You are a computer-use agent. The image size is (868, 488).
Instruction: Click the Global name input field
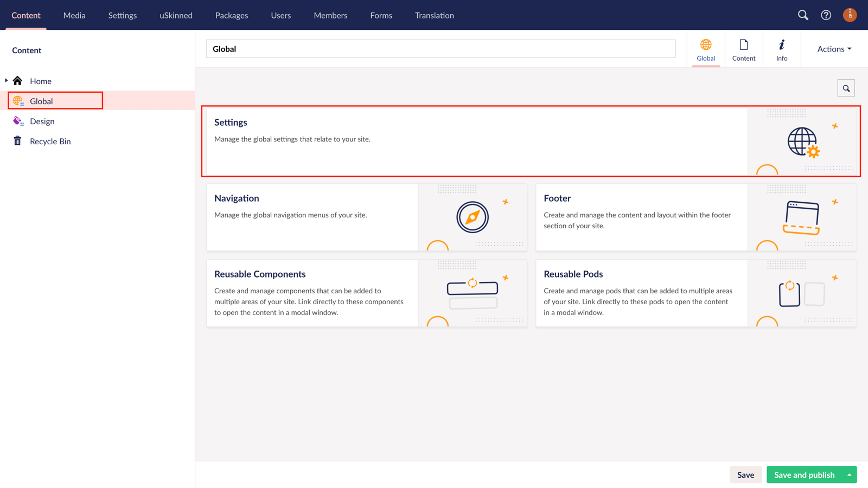[441, 48]
